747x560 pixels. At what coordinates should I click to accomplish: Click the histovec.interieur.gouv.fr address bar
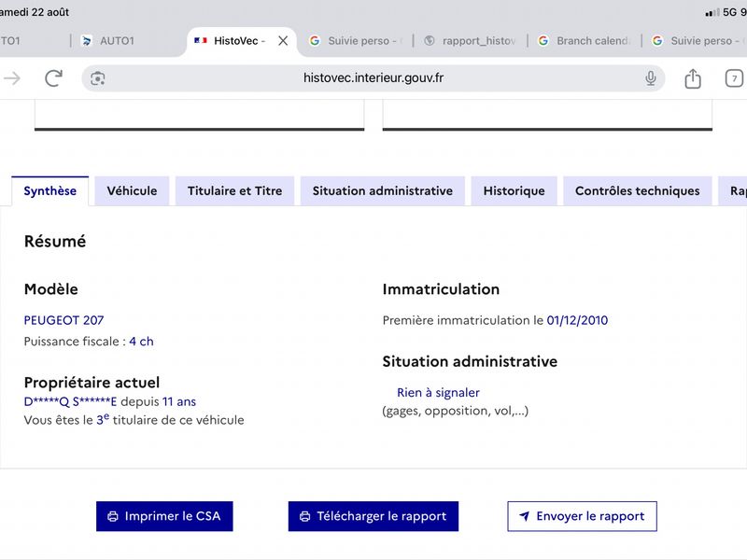click(x=373, y=78)
